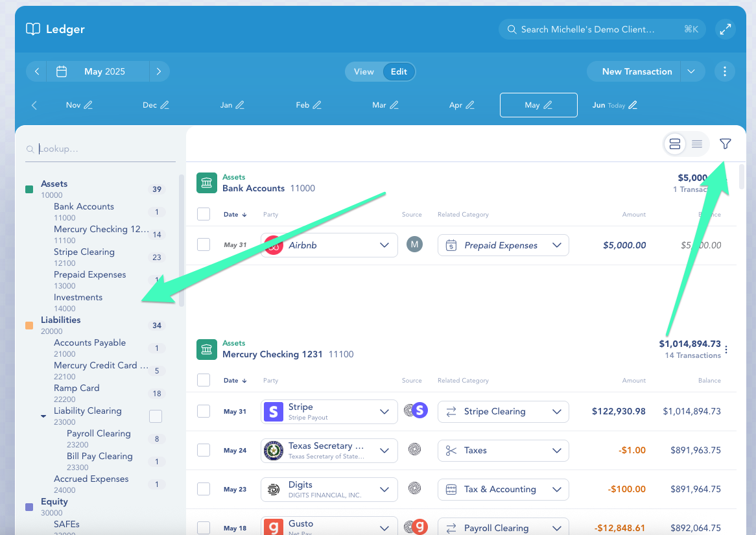Go to previous month arrow
This screenshot has height=535, width=756.
point(37,71)
